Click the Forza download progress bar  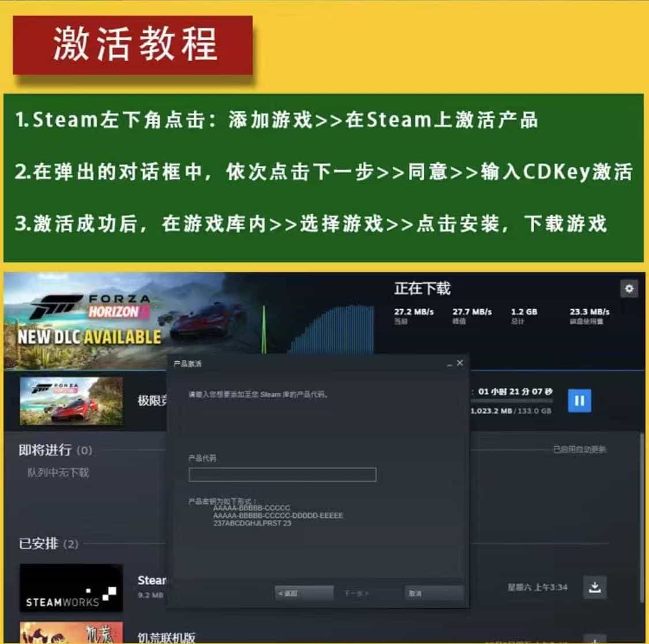[512, 401]
